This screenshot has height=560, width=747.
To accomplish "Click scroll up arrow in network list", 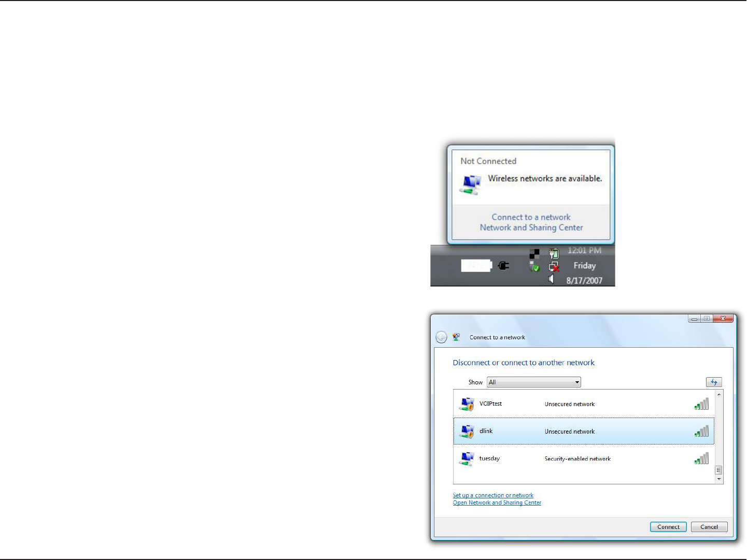I will [x=718, y=395].
